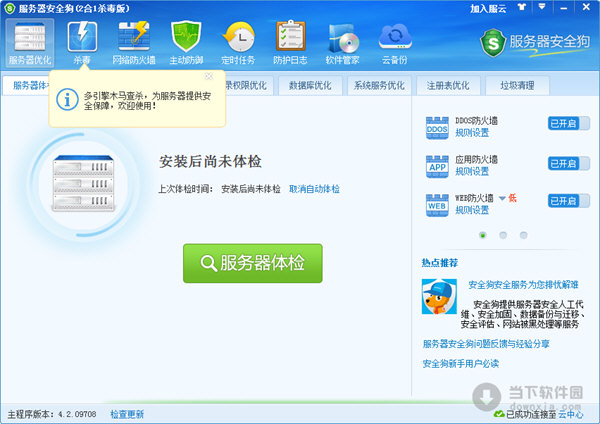Viewport: 600px width, 424px height.
Task: Toggle the DDOS防火墙 已开启 switch
Action: pos(569,124)
